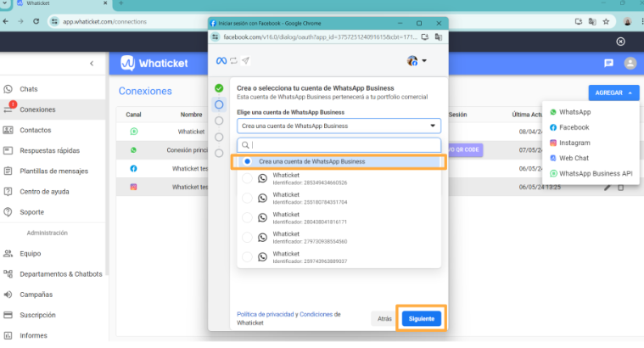Choose WhatsApp Business API from menu
Screen dimensions: 644x348
pos(591,173)
